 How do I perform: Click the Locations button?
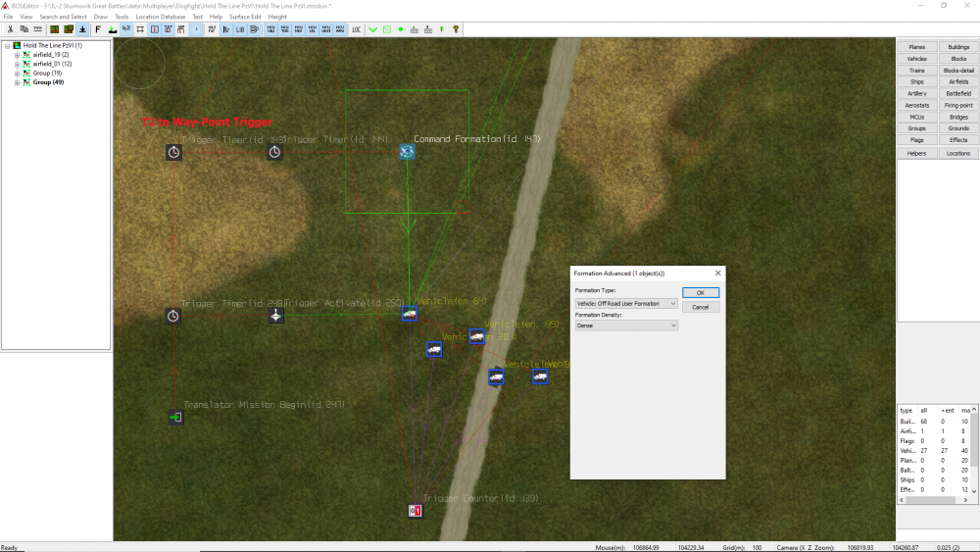958,153
